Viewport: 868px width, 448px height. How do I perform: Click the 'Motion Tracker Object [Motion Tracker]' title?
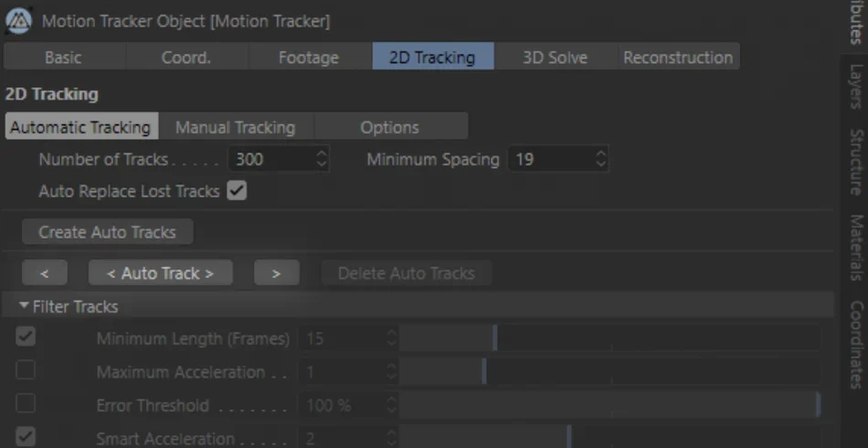click(x=186, y=22)
